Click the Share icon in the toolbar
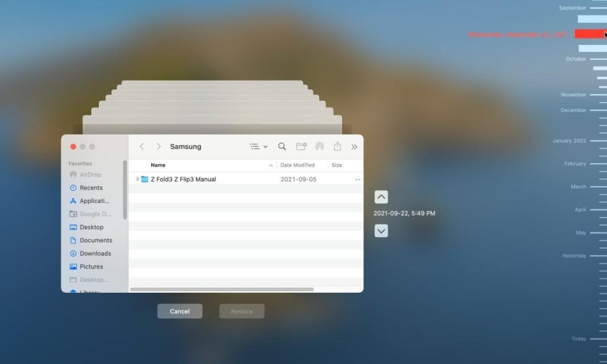This screenshot has width=607, height=364. [337, 146]
